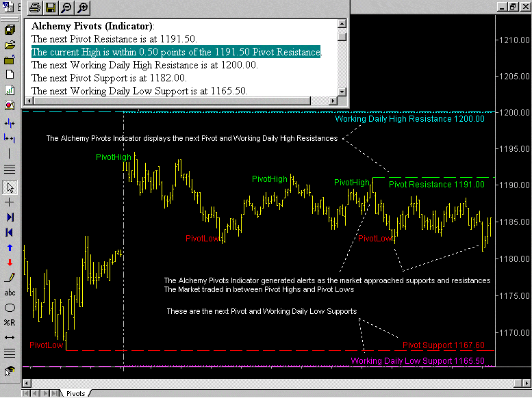Click the blue skip-backward icon

[x=10, y=233]
